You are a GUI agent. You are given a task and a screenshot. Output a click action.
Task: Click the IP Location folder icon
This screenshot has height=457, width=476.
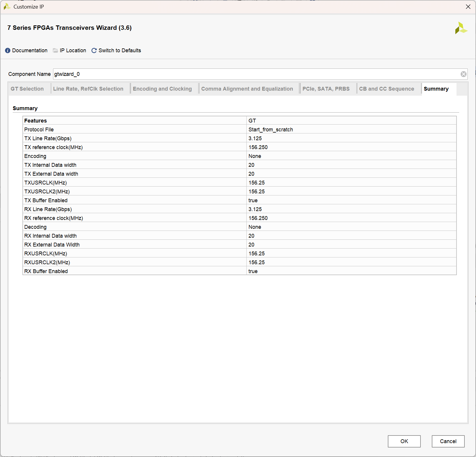point(55,50)
